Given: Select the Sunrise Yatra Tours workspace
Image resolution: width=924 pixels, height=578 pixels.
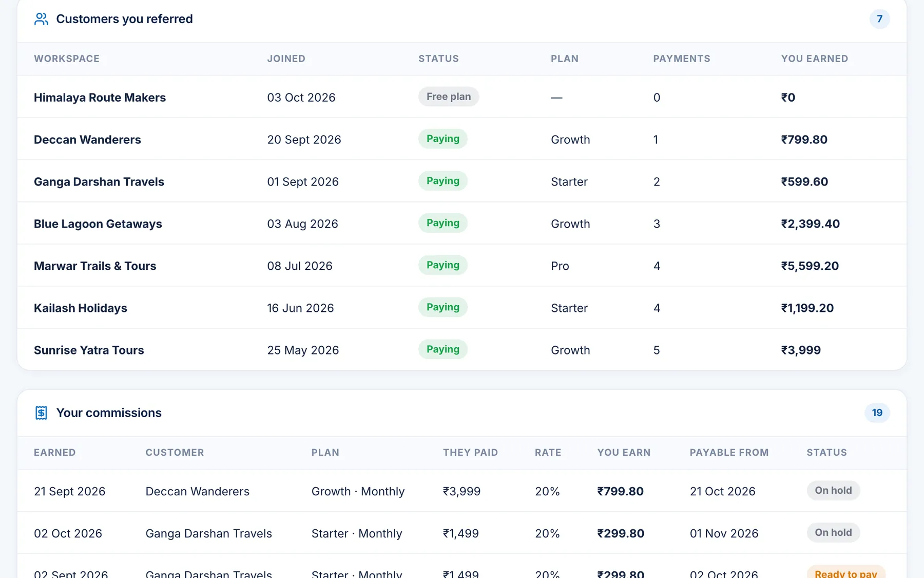Looking at the screenshot, I should [x=89, y=350].
